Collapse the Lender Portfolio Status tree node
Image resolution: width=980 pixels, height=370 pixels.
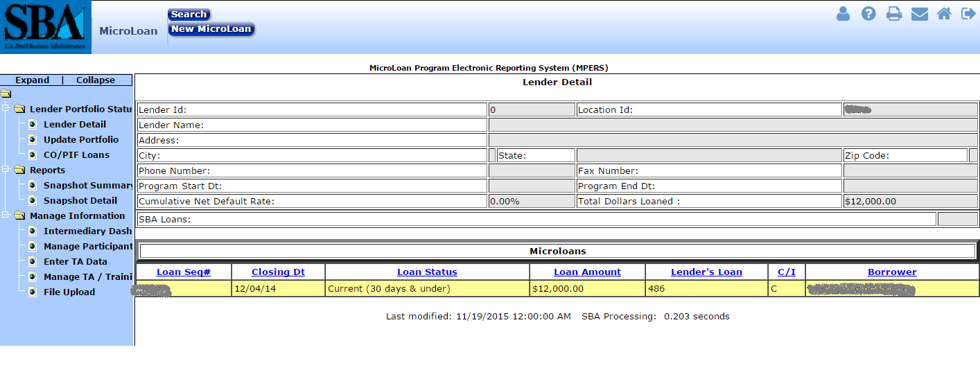[x=6, y=109]
